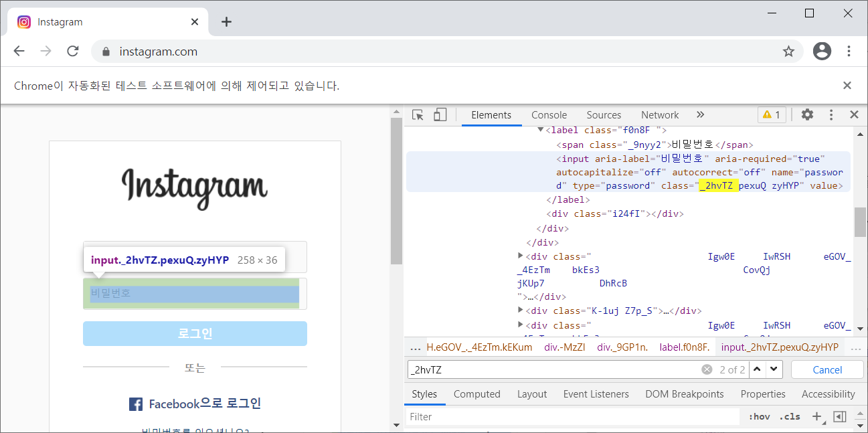Click the Elements panel vertical scrollbar
The image size is (868, 433).
[860, 222]
